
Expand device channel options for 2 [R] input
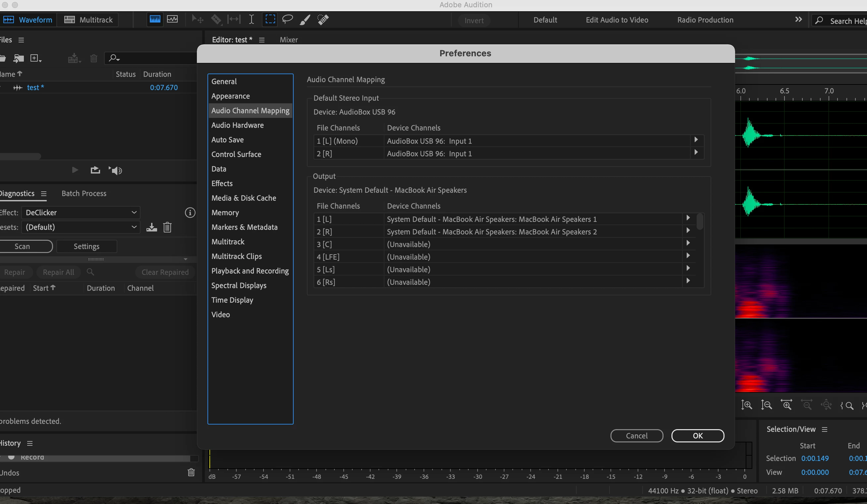[x=696, y=152]
